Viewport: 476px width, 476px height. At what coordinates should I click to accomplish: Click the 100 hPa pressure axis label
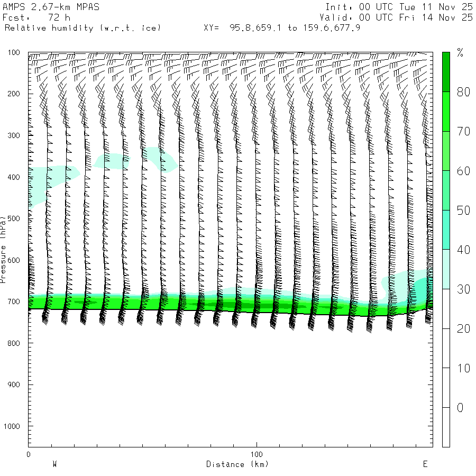coord(14,52)
